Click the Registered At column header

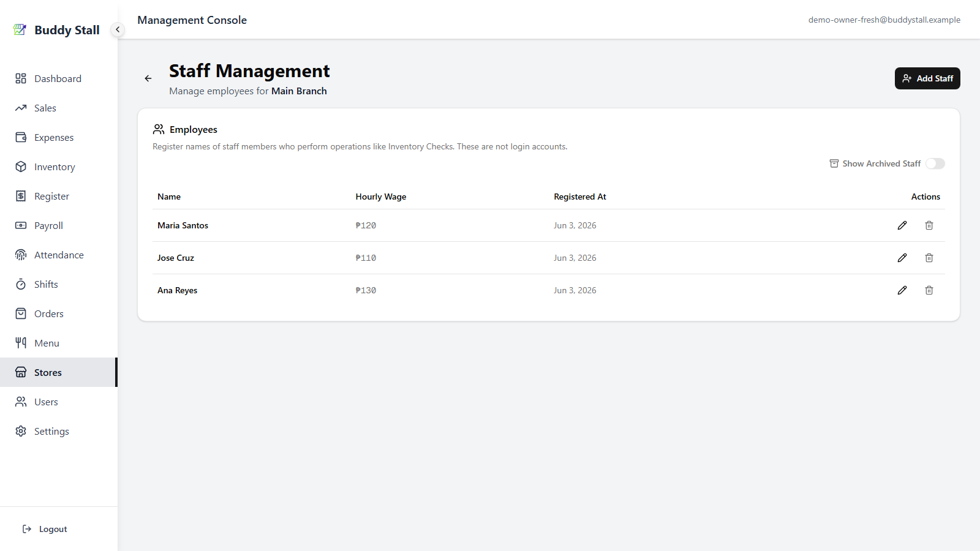point(580,197)
